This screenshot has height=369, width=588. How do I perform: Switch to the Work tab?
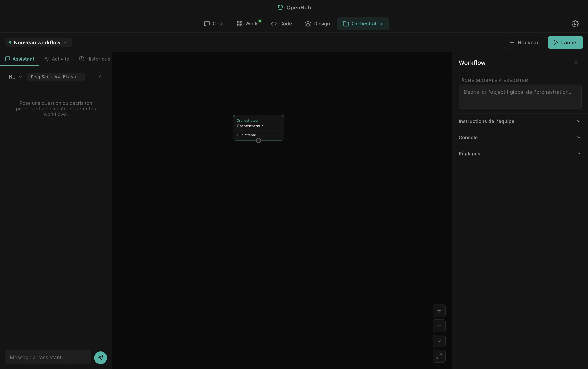point(247,24)
